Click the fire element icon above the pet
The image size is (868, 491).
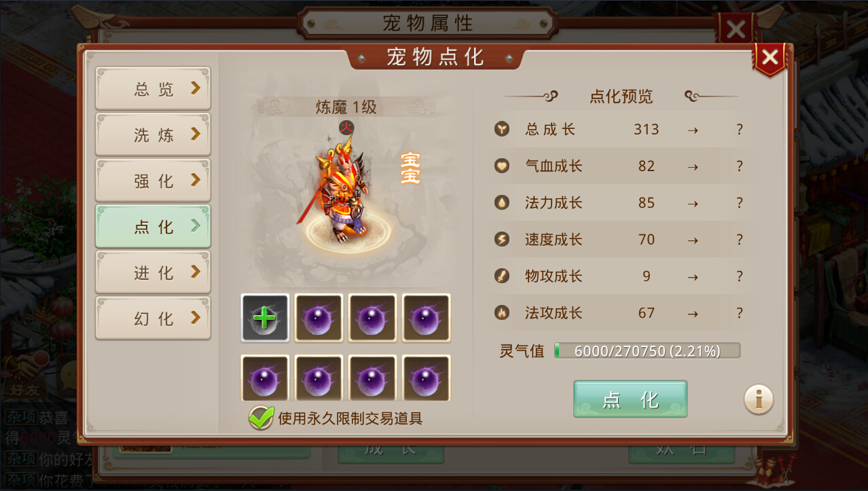click(x=346, y=126)
